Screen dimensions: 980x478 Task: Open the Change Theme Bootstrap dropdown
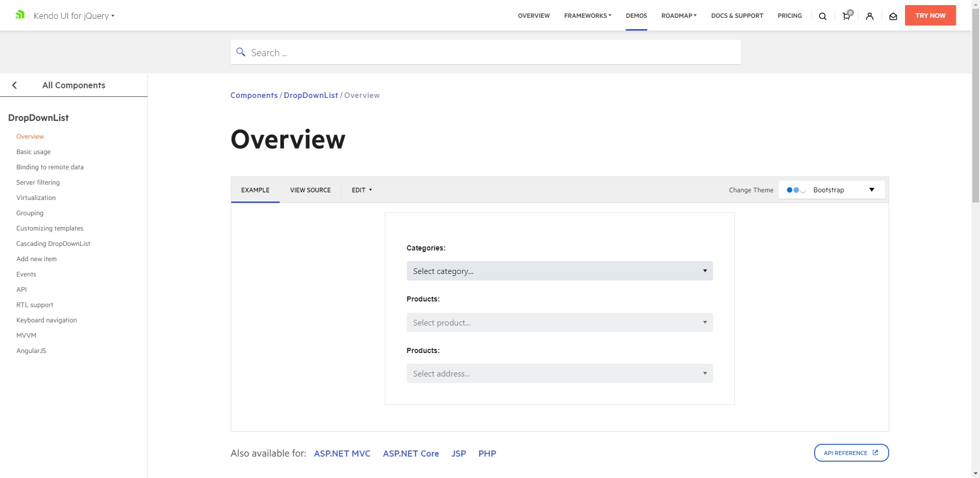coord(832,190)
